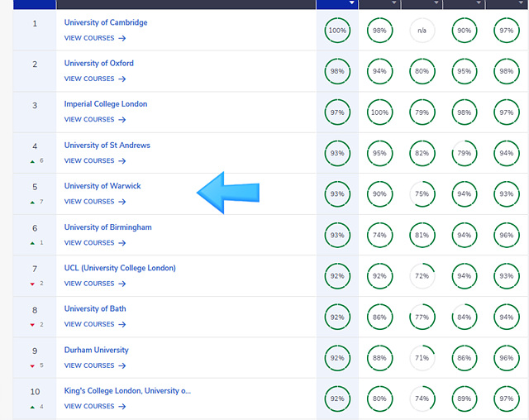529x420 pixels.
Task: Click Cambridge's 100% overall score circle
Action: [337, 31]
